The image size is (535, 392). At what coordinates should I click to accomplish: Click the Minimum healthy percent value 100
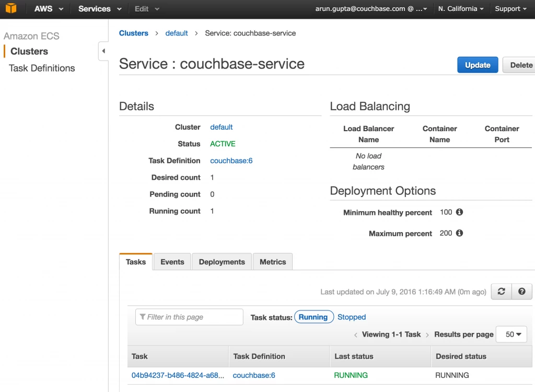446,212
